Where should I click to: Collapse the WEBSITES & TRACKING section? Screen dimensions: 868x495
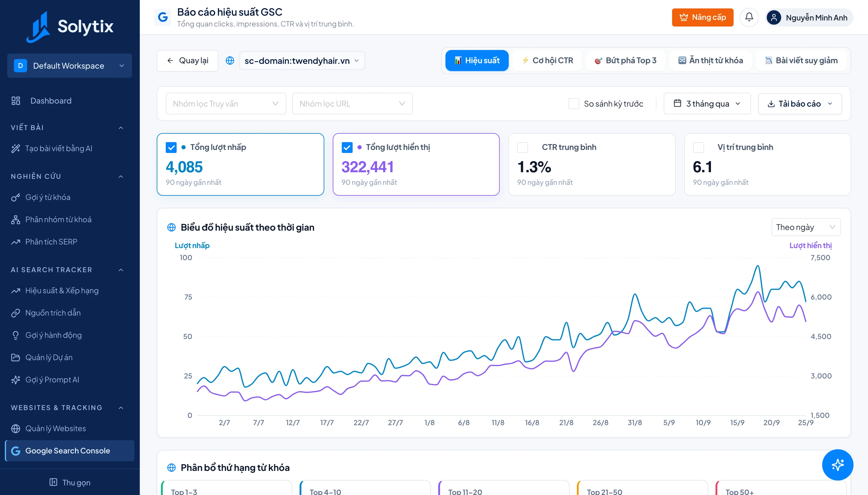click(121, 408)
